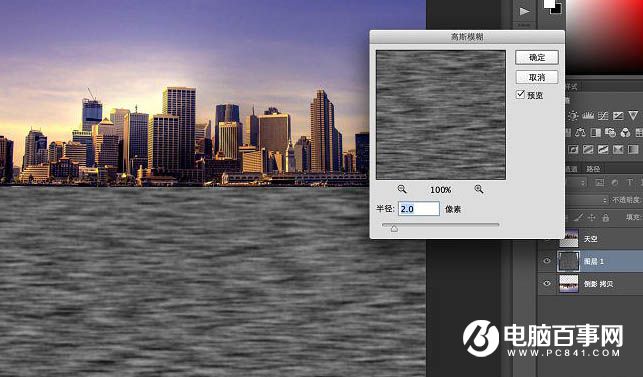This screenshot has width=643, height=377.
Task: Toggle the 预览 preview checkbox
Action: pos(520,95)
